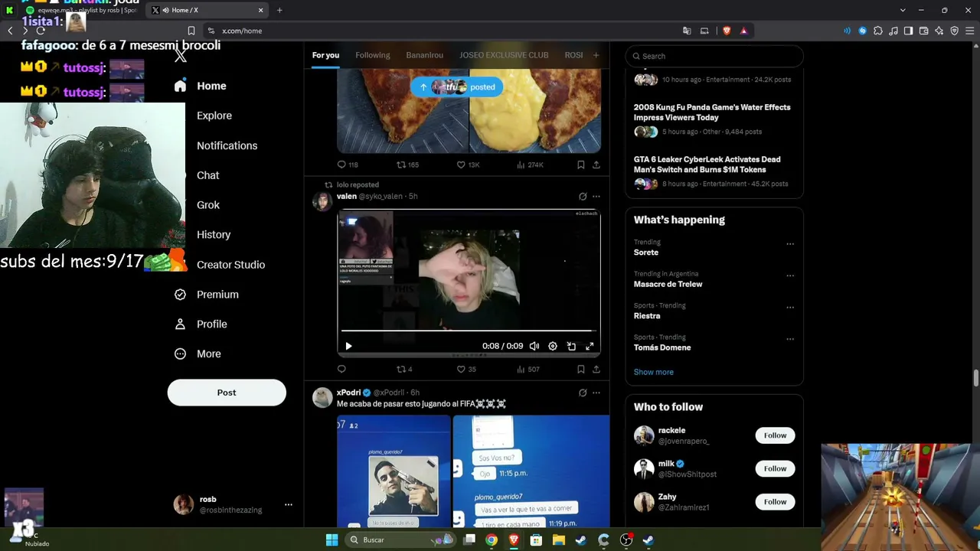Follow the rackele account
The height and width of the screenshot is (551, 980).
775,435
